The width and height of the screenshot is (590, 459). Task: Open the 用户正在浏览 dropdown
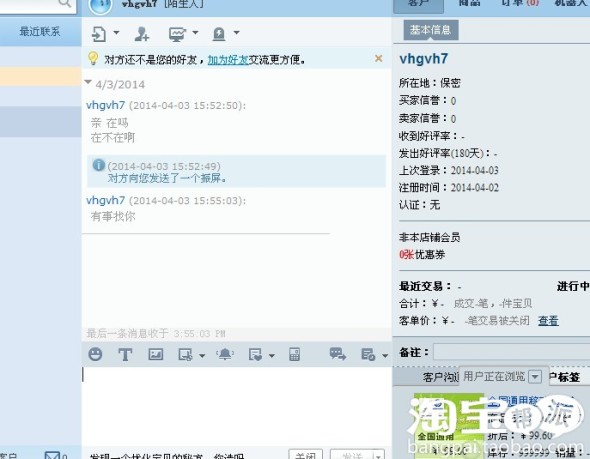click(535, 376)
